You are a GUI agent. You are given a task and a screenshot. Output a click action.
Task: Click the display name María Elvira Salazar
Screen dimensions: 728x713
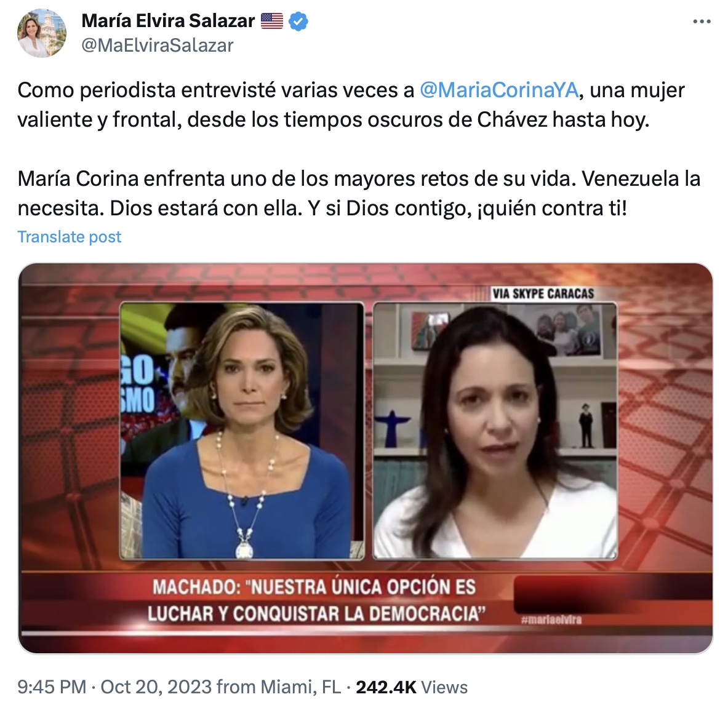click(x=168, y=21)
